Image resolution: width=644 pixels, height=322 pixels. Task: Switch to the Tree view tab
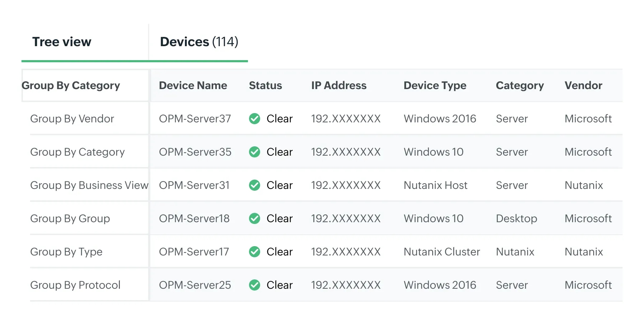click(x=62, y=42)
